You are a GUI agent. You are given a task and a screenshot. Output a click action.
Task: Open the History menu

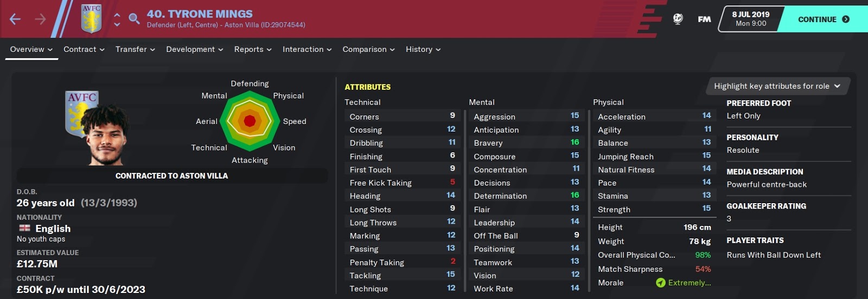[x=423, y=49]
